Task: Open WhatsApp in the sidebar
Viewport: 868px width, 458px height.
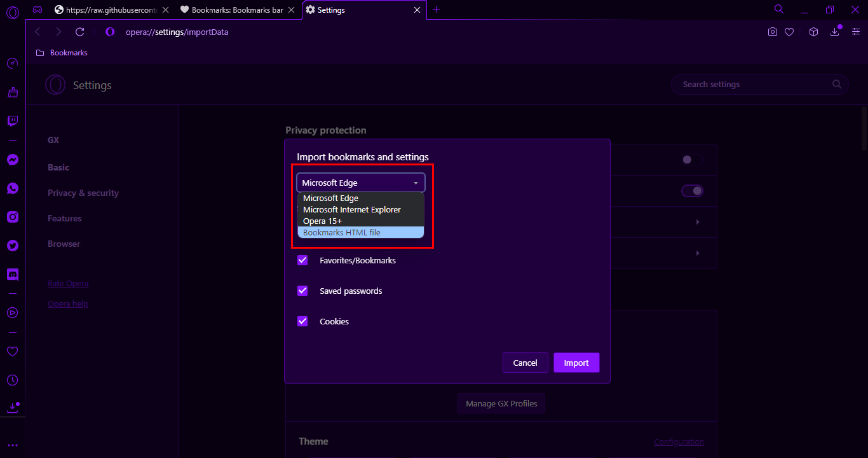Action: (12, 188)
